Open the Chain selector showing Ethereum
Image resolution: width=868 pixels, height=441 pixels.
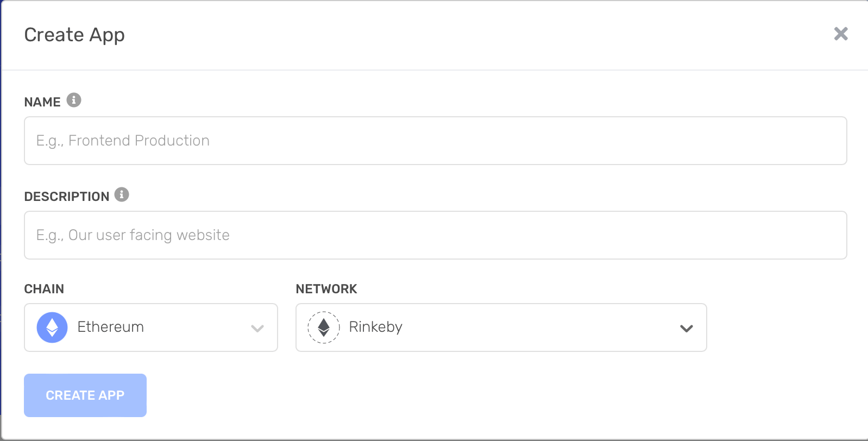(151, 327)
